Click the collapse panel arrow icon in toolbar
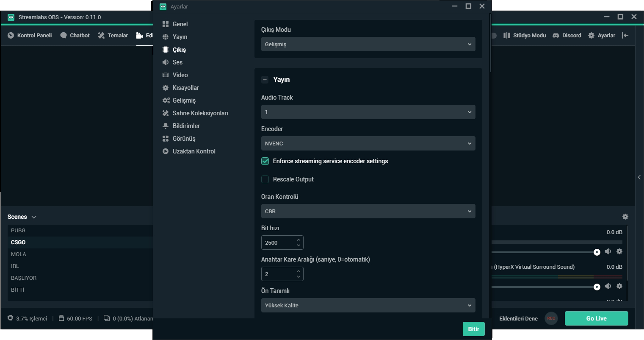Image resolution: width=644 pixels, height=340 pixels. pyautogui.click(x=625, y=35)
